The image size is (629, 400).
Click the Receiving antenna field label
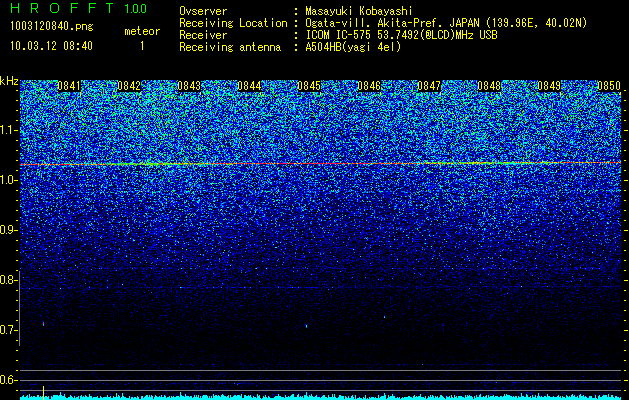[x=230, y=47]
